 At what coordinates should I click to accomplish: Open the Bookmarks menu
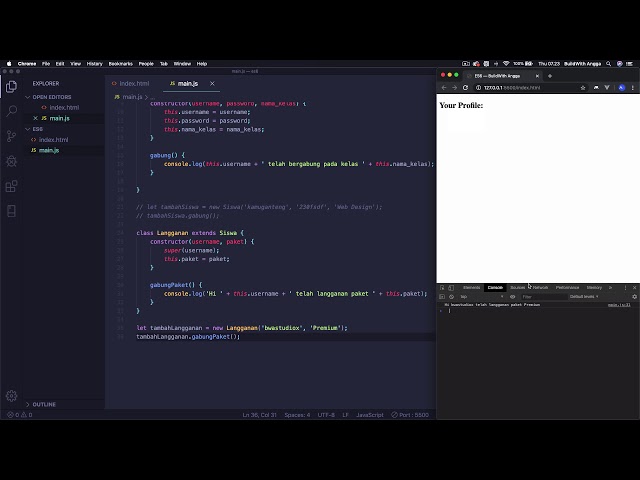(121, 64)
